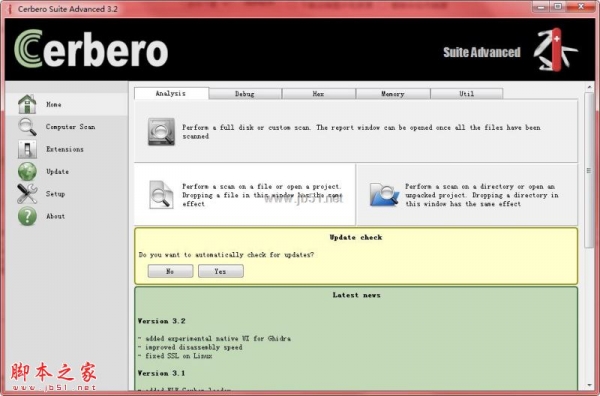The image size is (600, 396).
Task: Open the Setup label in sidebar
Action: [55, 194]
